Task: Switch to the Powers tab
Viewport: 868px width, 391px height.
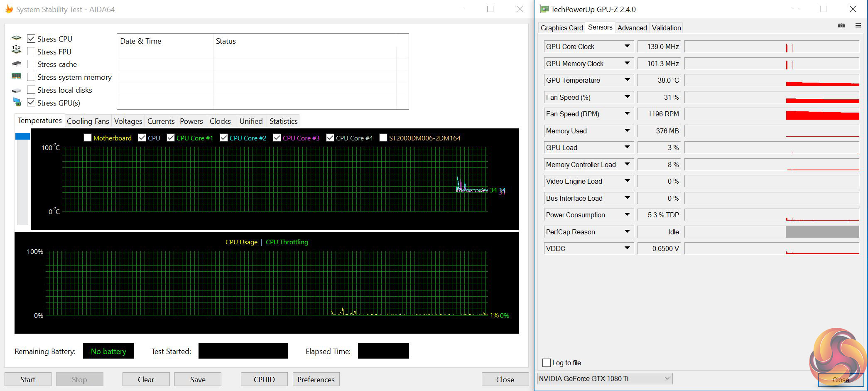Action: (x=191, y=121)
